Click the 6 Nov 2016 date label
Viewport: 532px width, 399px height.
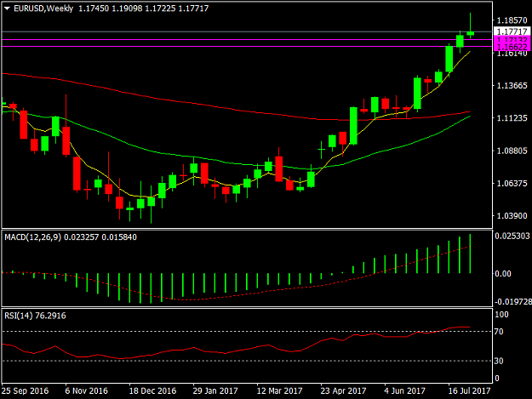(86, 390)
